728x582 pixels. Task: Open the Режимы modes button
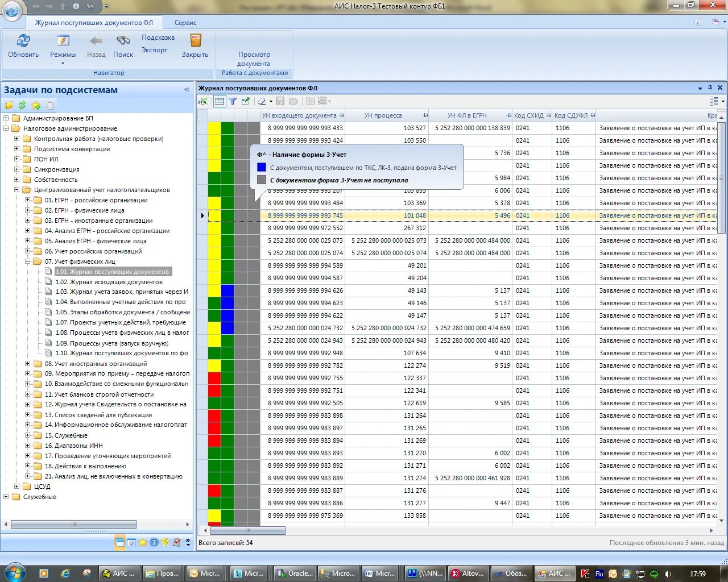(63, 48)
